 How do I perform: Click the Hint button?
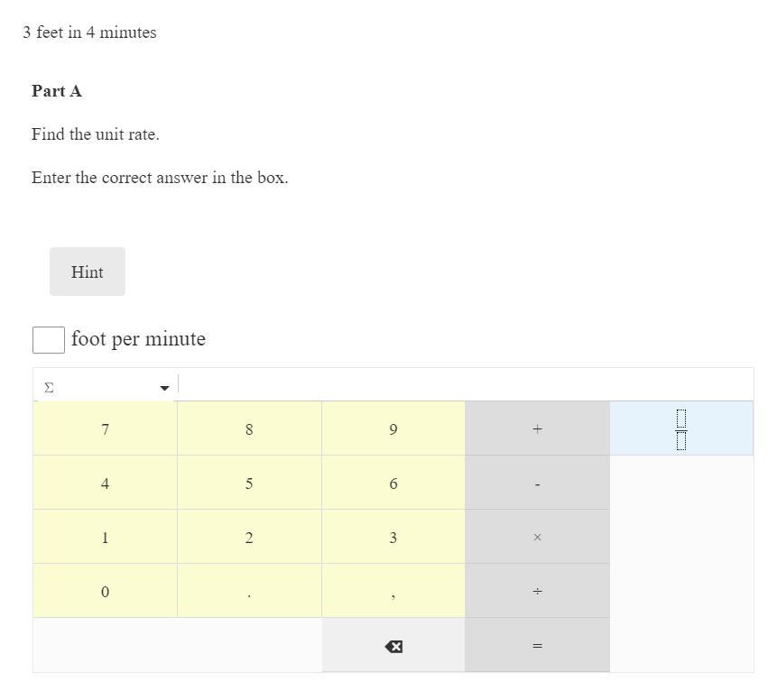click(x=88, y=272)
